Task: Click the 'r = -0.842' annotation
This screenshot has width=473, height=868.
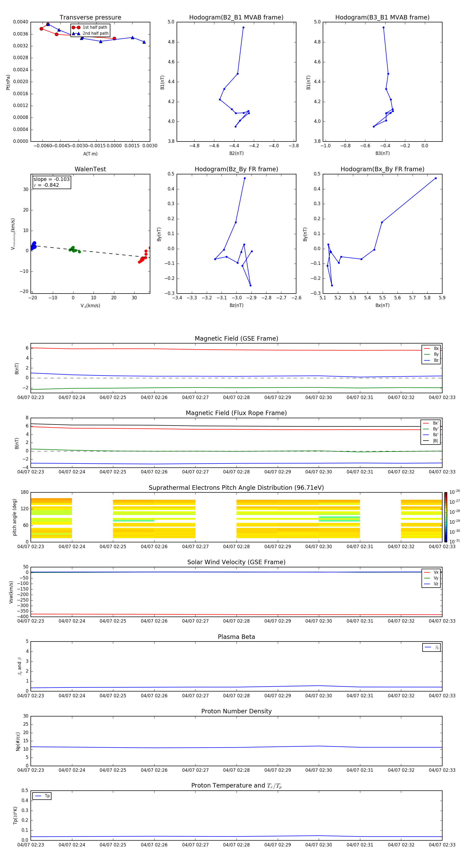Action: point(47,185)
